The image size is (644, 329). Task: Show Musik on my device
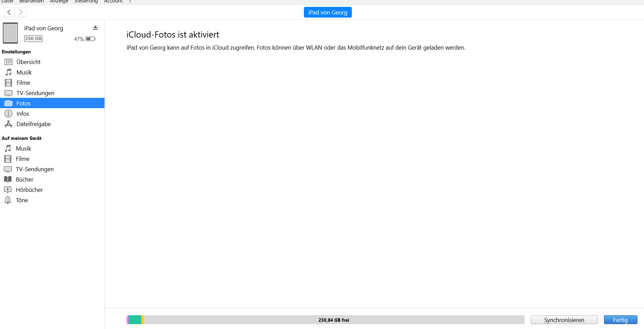click(52, 148)
